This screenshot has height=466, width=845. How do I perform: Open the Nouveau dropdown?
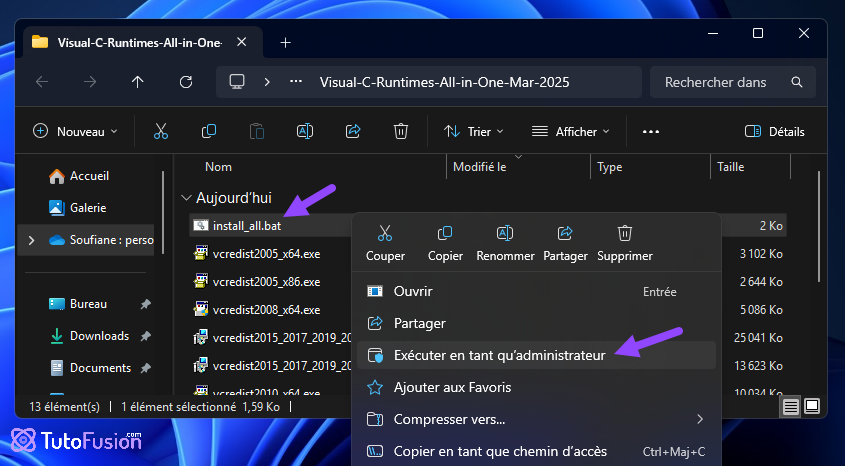[x=75, y=131]
